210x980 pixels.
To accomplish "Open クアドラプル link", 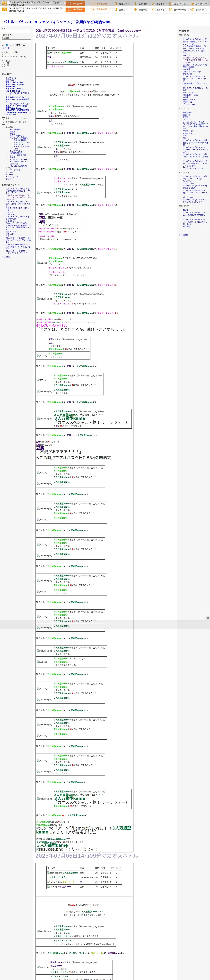I will point(188,183).
